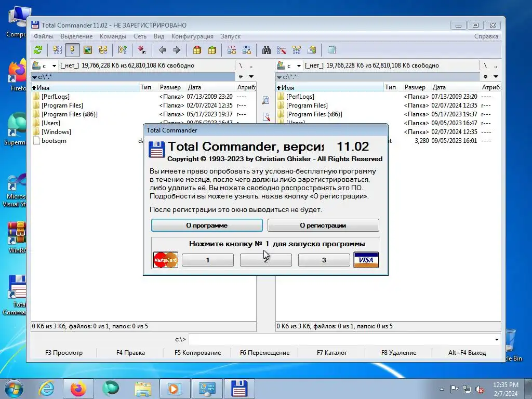The height and width of the screenshot is (399, 532).
Task: Show hidden tray icons arrow
Action: pyautogui.click(x=442, y=389)
